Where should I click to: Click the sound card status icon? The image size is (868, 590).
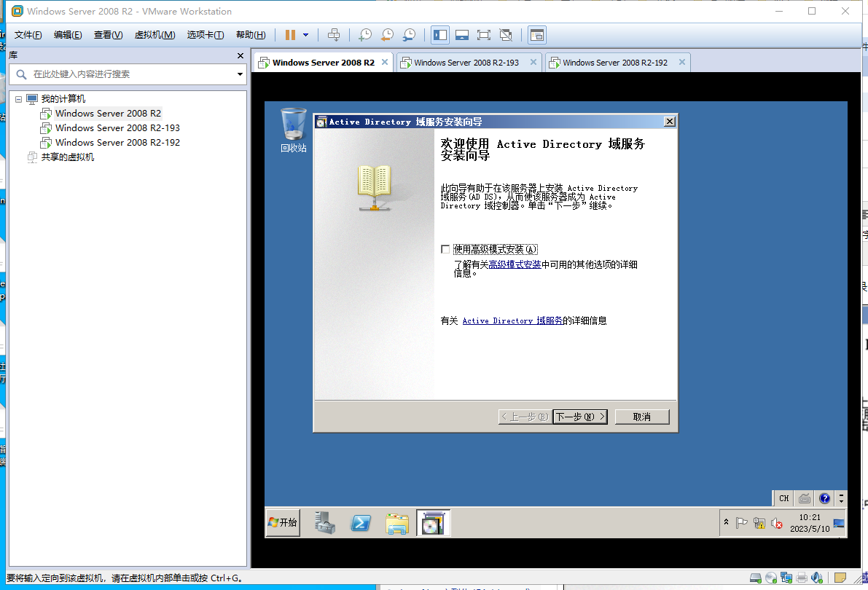click(816, 578)
